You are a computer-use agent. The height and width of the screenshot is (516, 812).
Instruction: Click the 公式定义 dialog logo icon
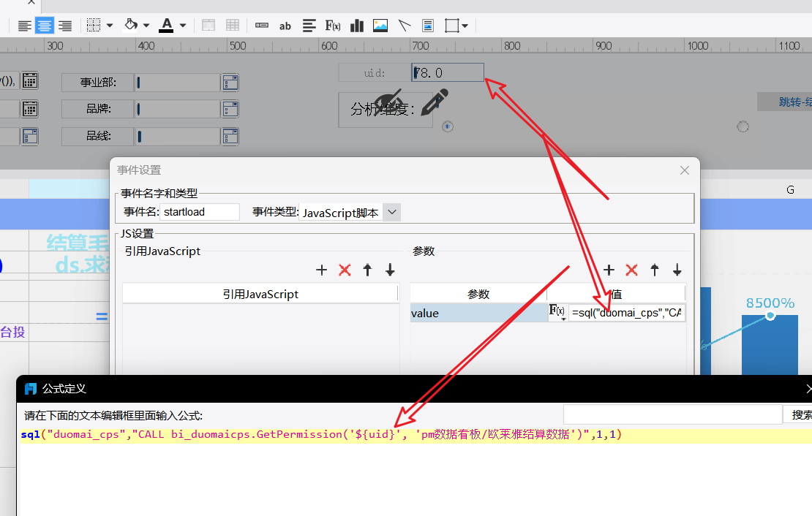(x=31, y=389)
